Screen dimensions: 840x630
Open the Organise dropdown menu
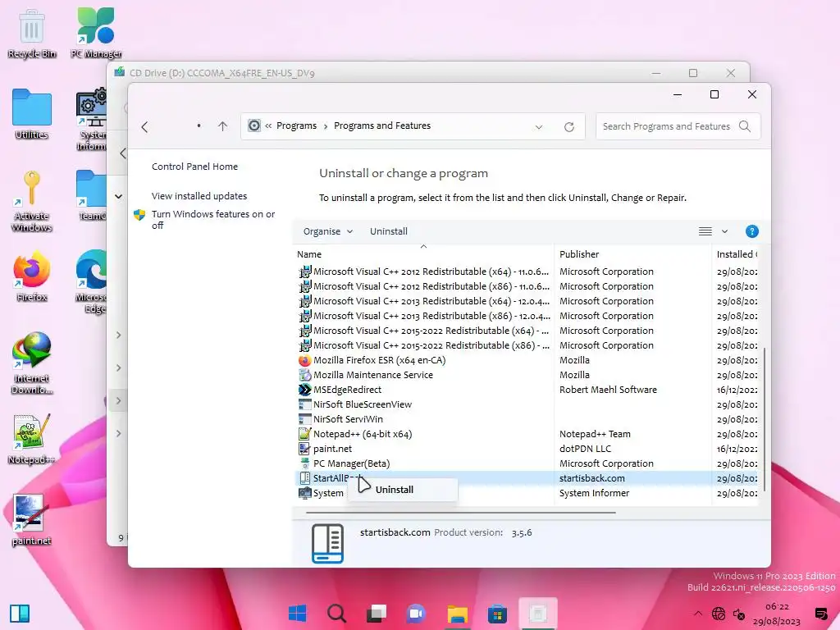tap(328, 231)
